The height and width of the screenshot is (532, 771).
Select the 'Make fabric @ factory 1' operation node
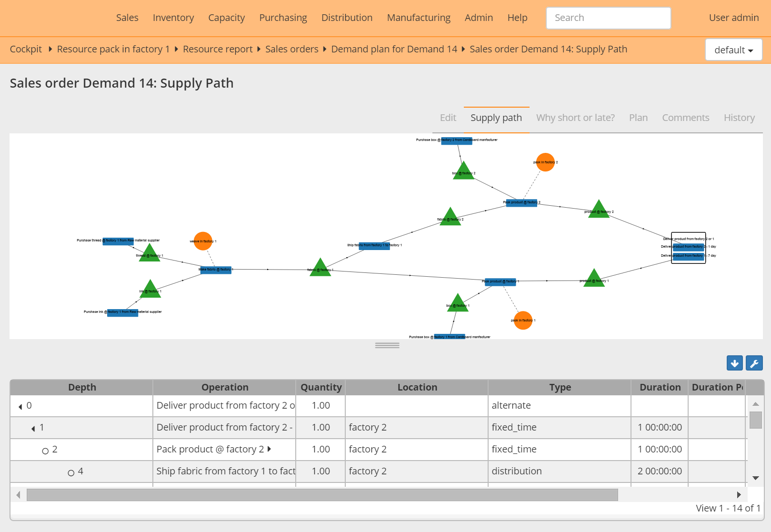pyautogui.click(x=215, y=270)
